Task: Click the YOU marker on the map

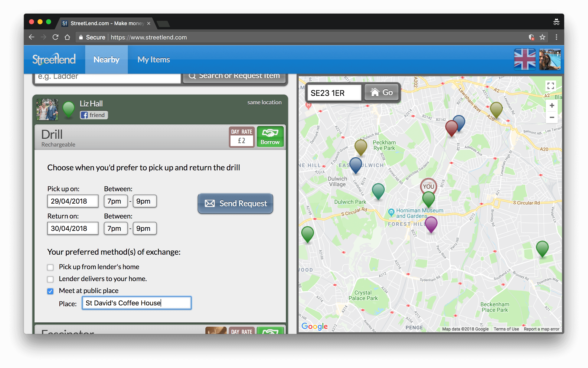Action: 428,186
